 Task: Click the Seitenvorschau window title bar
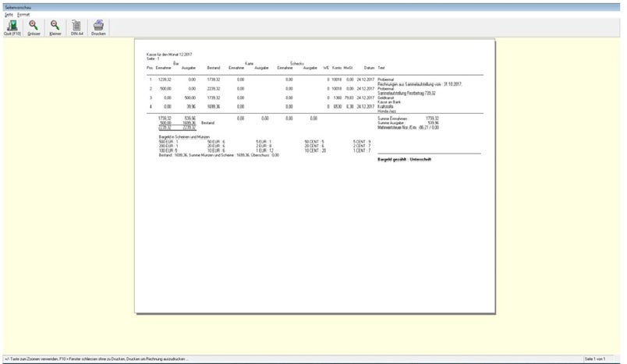tap(312, 7)
